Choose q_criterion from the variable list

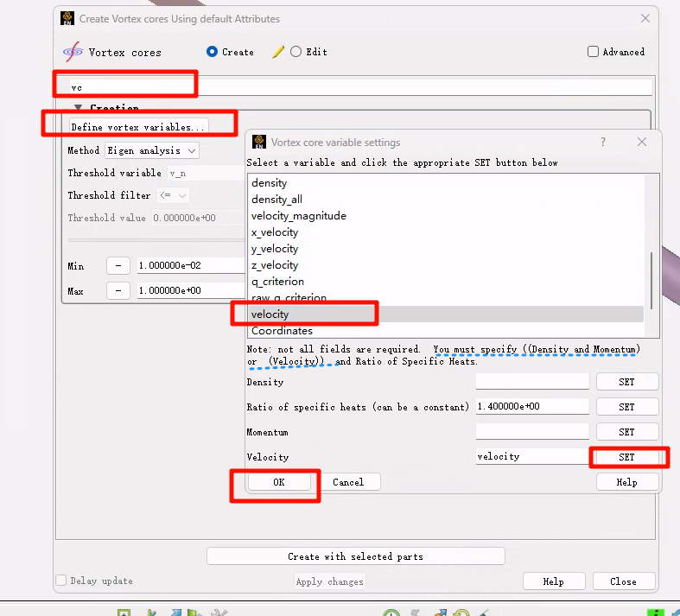click(277, 282)
